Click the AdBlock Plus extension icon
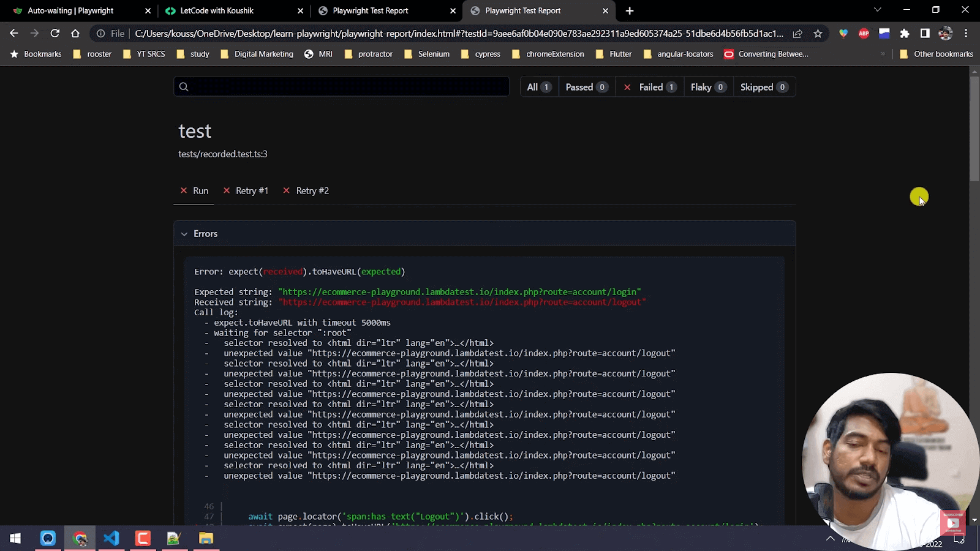980x551 pixels. (864, 34)
